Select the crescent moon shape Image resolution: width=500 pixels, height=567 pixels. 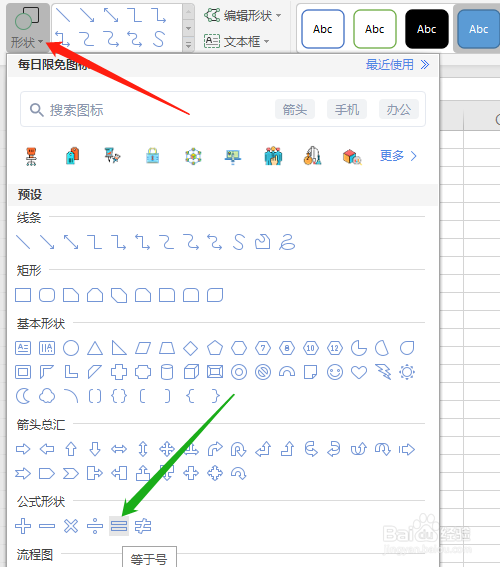click(23, 396)
